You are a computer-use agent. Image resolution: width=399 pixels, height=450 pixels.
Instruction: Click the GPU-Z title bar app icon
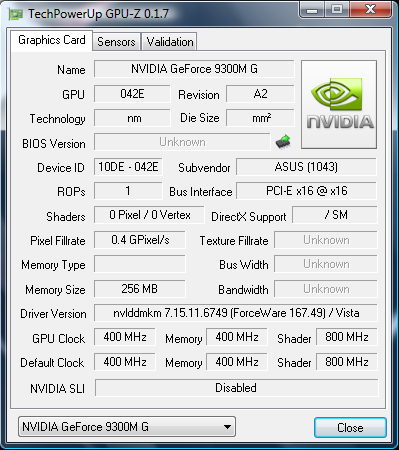coord(16,14)
